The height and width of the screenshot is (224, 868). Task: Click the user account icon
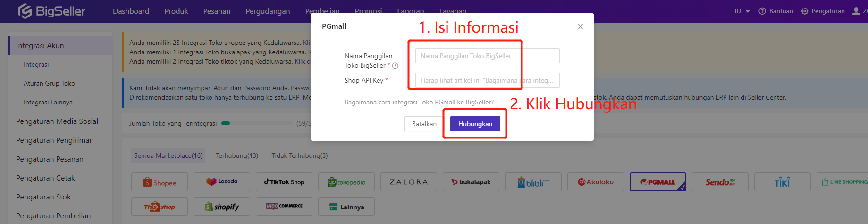(x=856, y=11)
